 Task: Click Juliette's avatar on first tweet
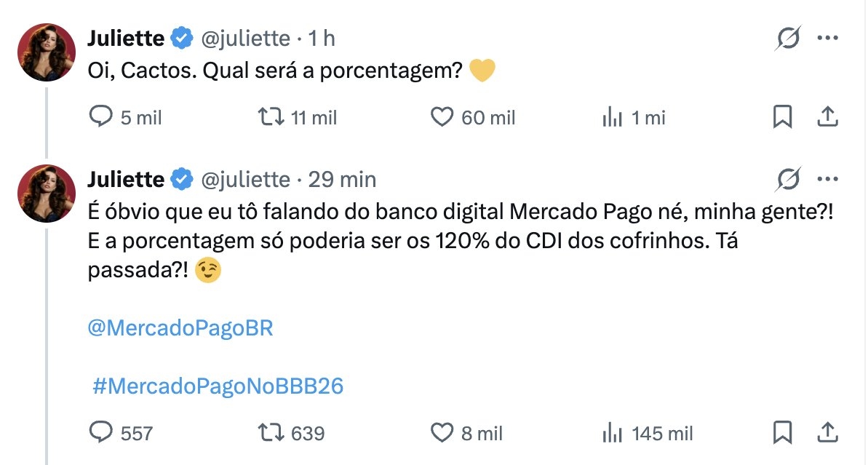tap(47, 52)
